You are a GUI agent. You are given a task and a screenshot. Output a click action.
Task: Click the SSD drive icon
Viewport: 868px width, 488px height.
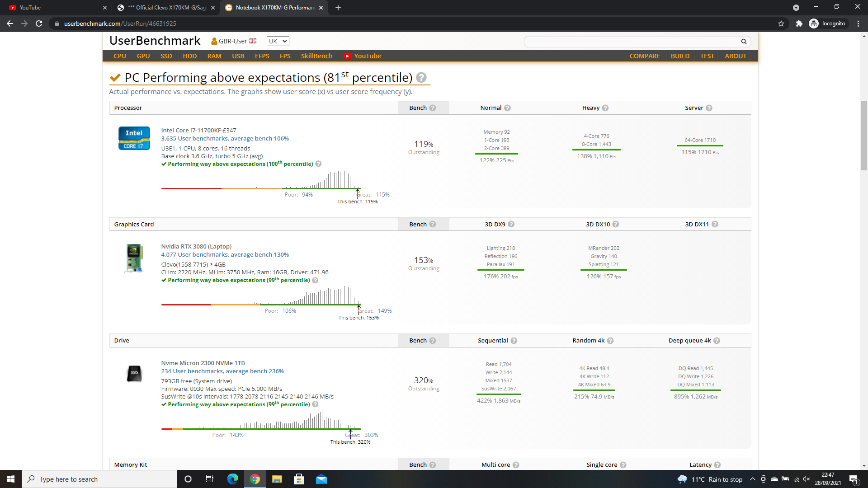click(x=134, y=373)
